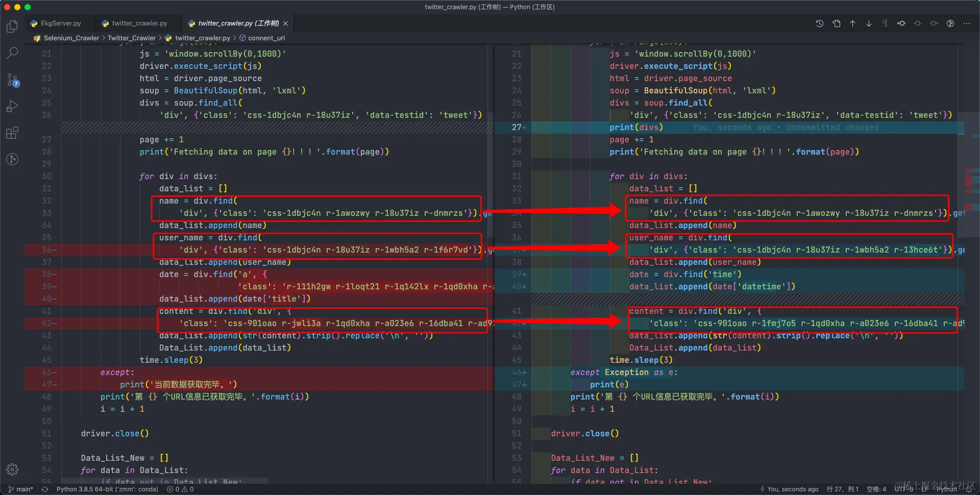Screen dimensions: 980x495
Task: Click 'for div in divs:' in right pane
Action: [x=648, y=177]
